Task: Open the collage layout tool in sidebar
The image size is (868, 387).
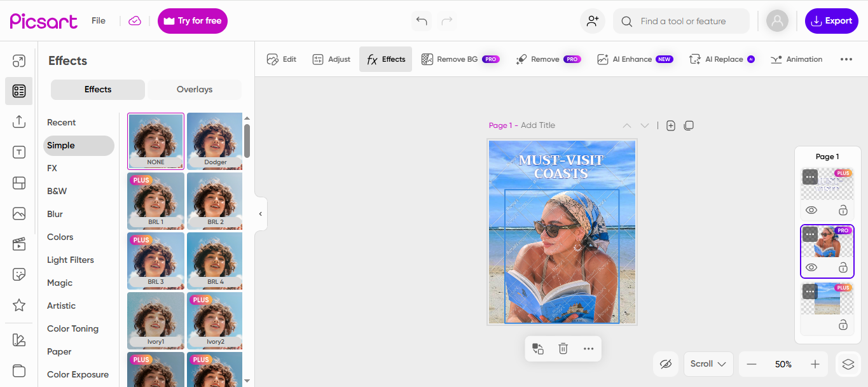Action: [19, 183]
